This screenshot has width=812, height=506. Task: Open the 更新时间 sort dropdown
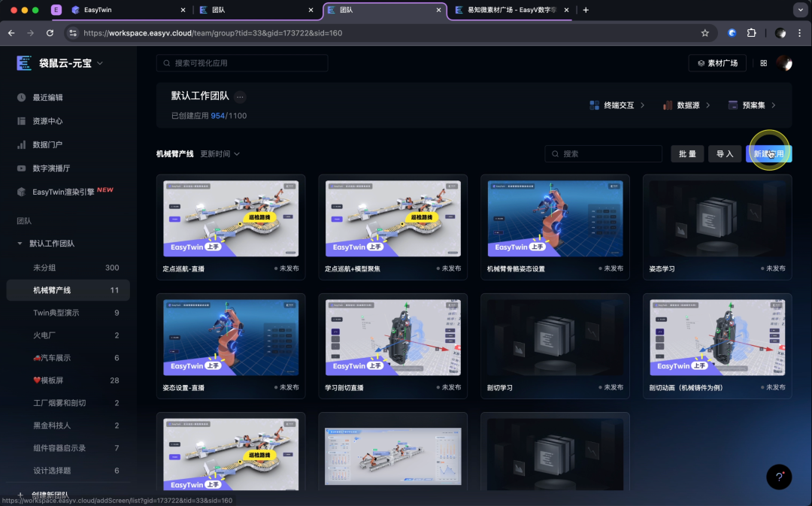(220, 154)
